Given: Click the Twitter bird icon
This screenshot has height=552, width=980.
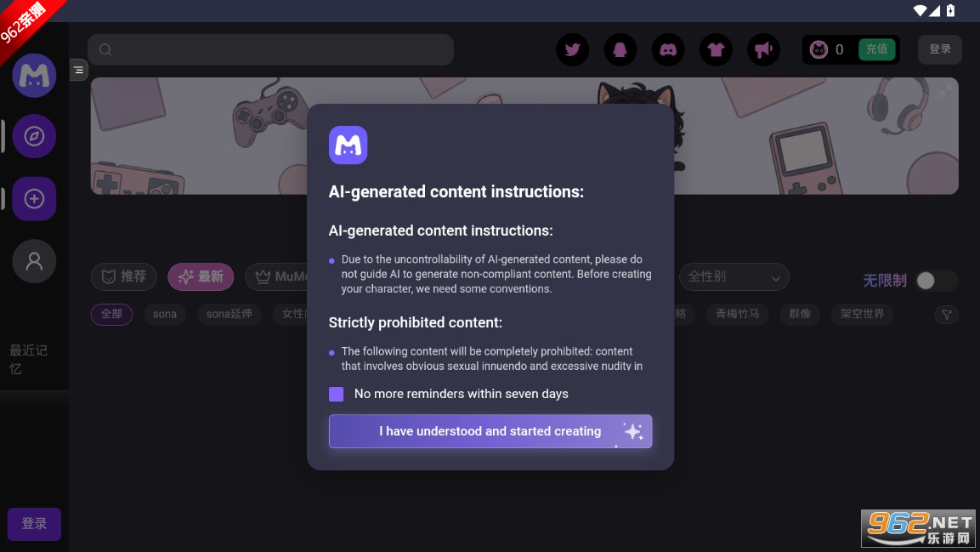Looking at the screenshot, I should (x=573, y=49).
